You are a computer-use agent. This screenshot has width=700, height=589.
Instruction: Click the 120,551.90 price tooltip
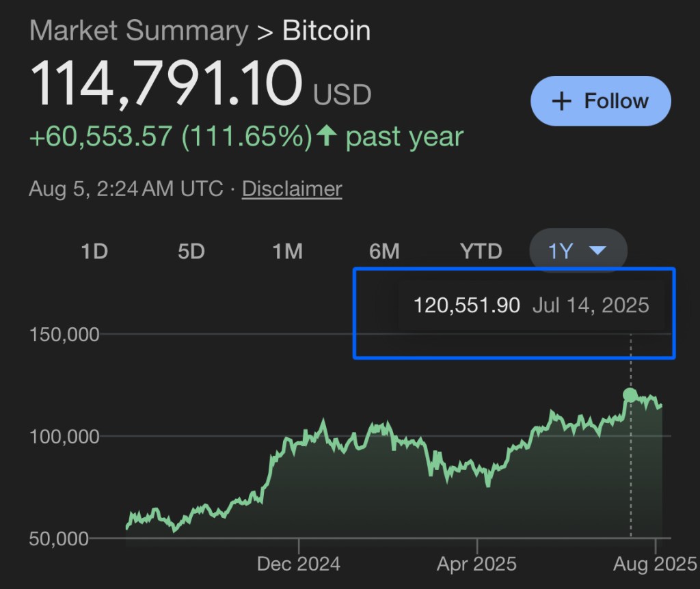[467, 305]
